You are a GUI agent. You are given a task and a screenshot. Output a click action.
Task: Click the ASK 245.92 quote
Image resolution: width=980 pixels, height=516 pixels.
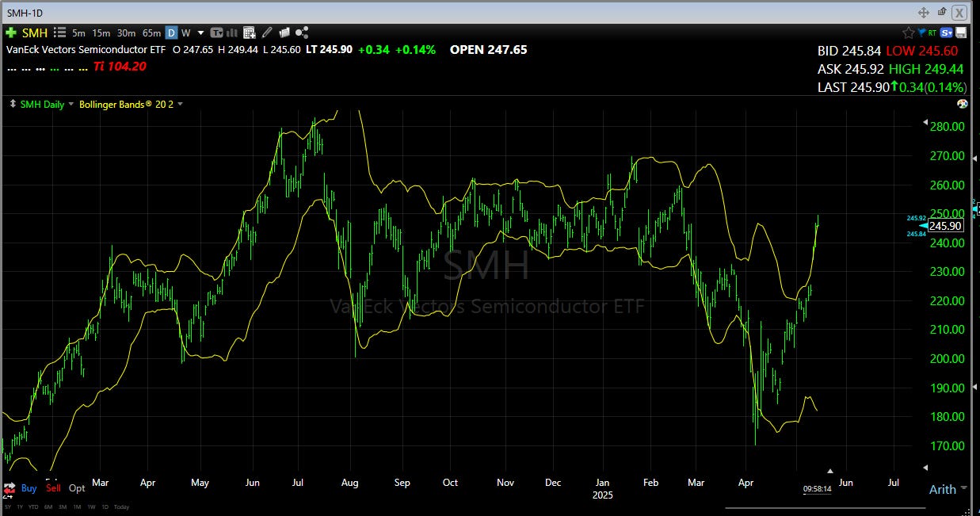pos(849,69)
